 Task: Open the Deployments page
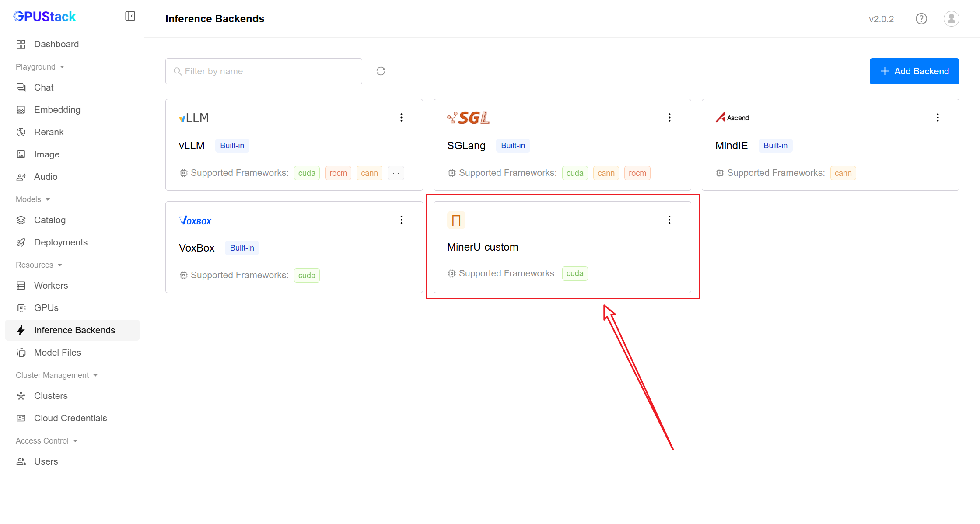60,242
